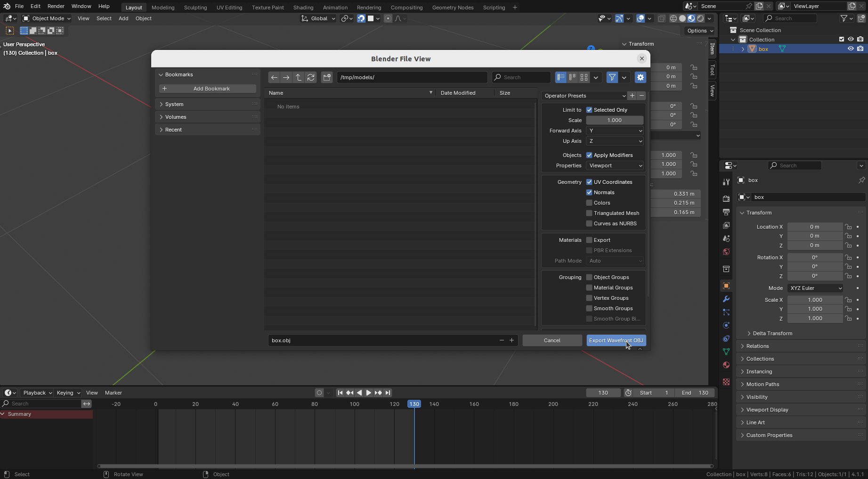This screenshot has width=868, height=479.
Task: Open the Output properties tab
Action: [726, 212]
